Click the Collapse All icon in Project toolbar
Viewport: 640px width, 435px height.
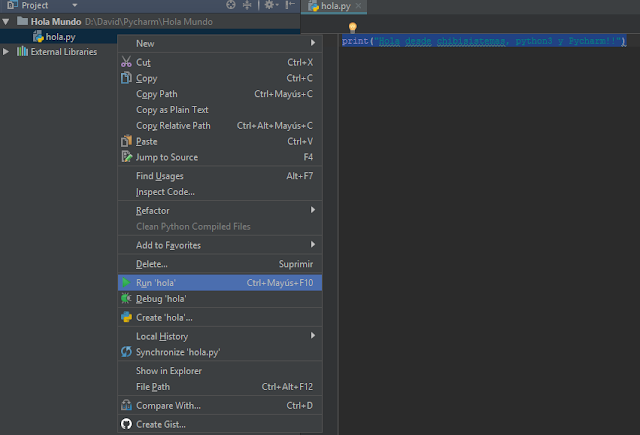[x=247, y=5]
